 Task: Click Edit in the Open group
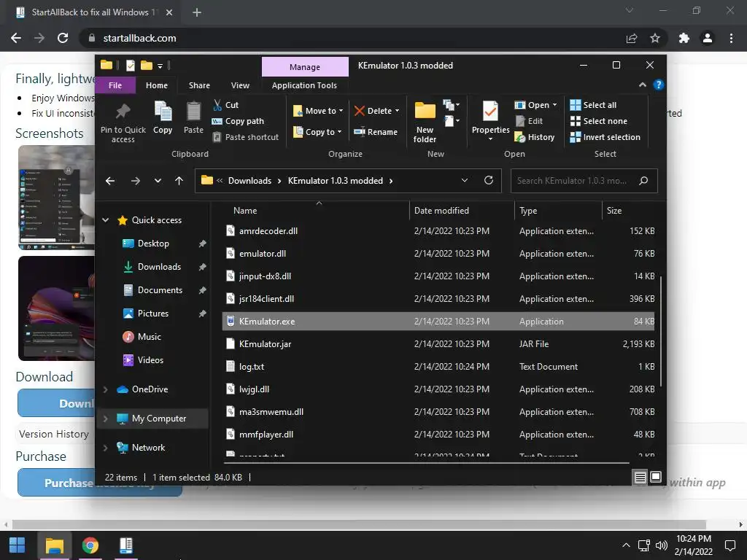(529, 121)
